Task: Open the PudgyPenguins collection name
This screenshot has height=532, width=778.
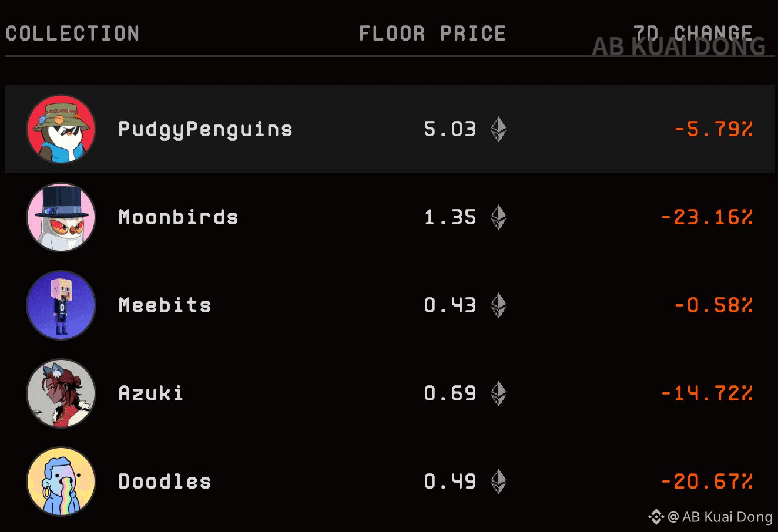Action: point(206,129)
